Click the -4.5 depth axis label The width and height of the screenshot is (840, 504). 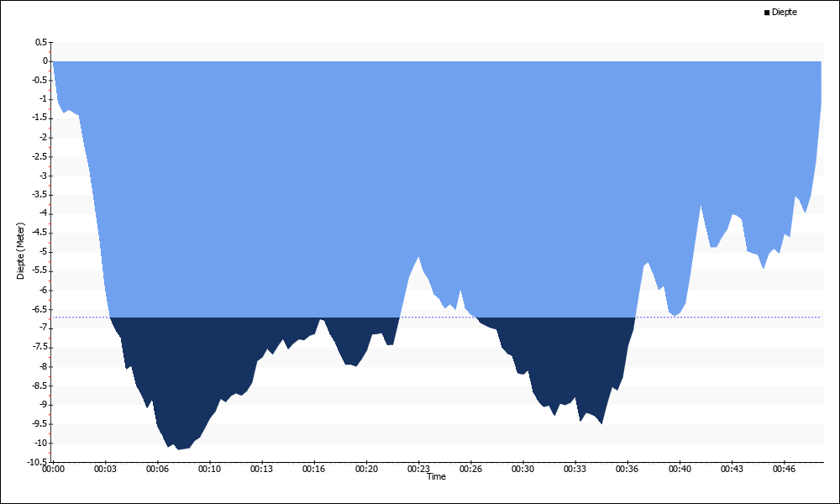tap(40, 233)
